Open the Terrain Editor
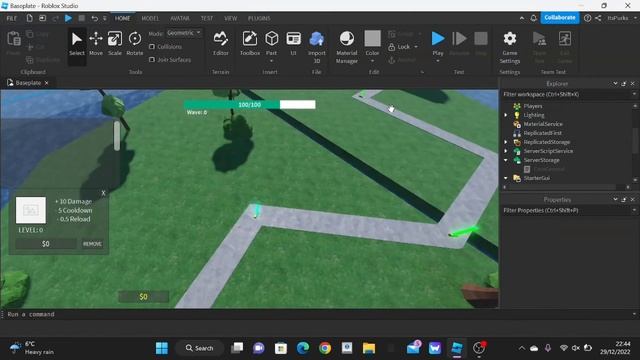The image size is (640, 360). point(220,44)
